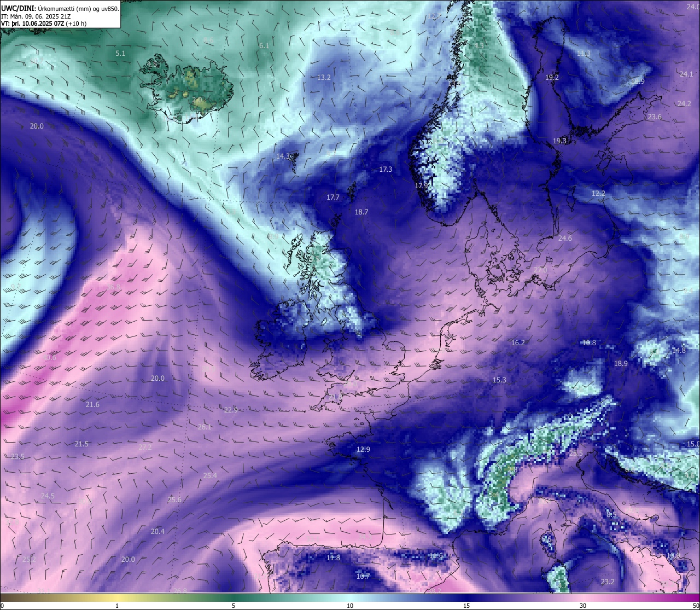The height and width of the screenshot is (610, 700).
Task: Click the 11.6 value over northeastern Spain
Action: 436,556
